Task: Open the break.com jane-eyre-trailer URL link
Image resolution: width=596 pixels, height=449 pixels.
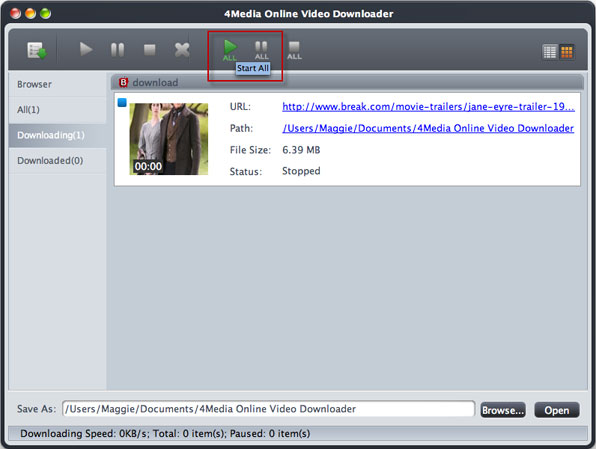Action: coord(428,107)
